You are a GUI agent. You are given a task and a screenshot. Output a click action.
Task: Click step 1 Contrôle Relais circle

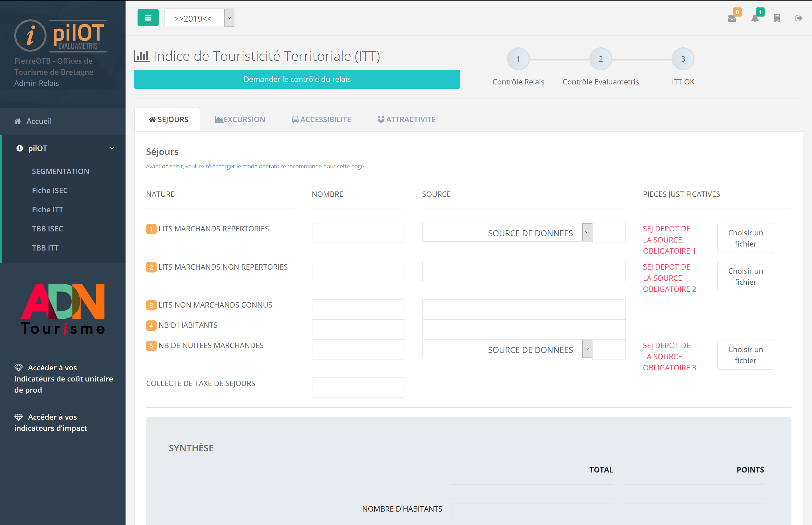[518, 59]
